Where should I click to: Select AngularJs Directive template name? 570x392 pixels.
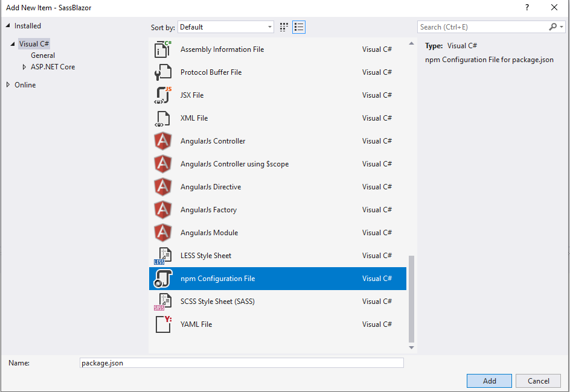(x=211, y=187)
